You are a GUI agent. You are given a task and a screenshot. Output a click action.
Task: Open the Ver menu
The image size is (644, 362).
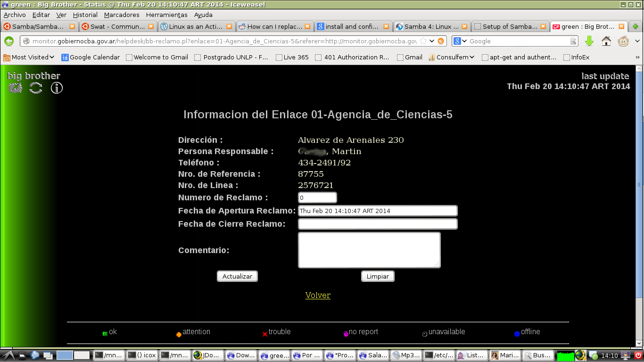pyautogui.click(x=61, y=15)
